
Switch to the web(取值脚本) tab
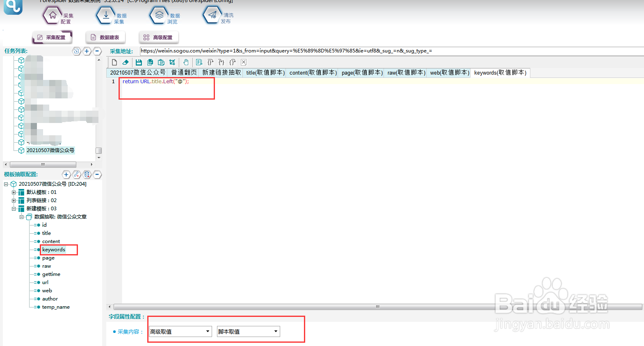449,73
